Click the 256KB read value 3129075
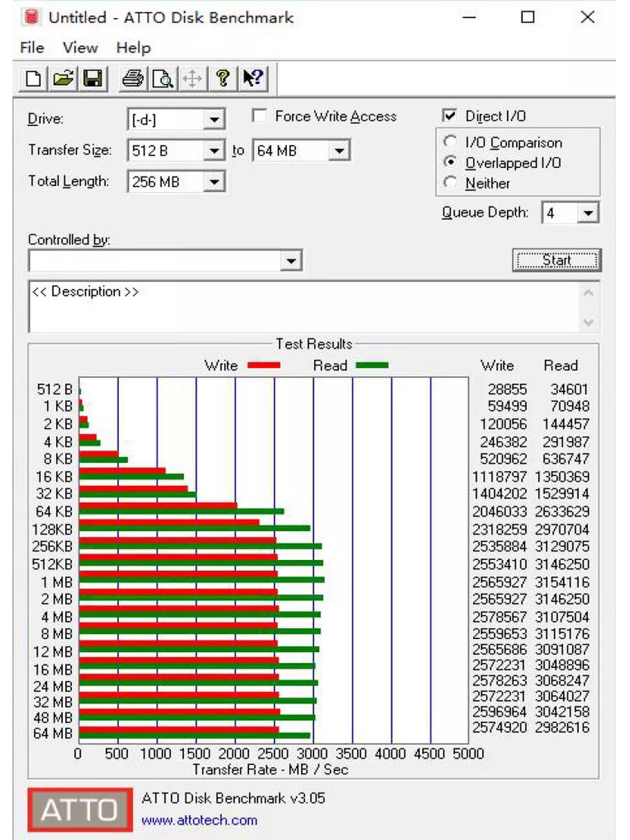630x840 pixels. 563,546
